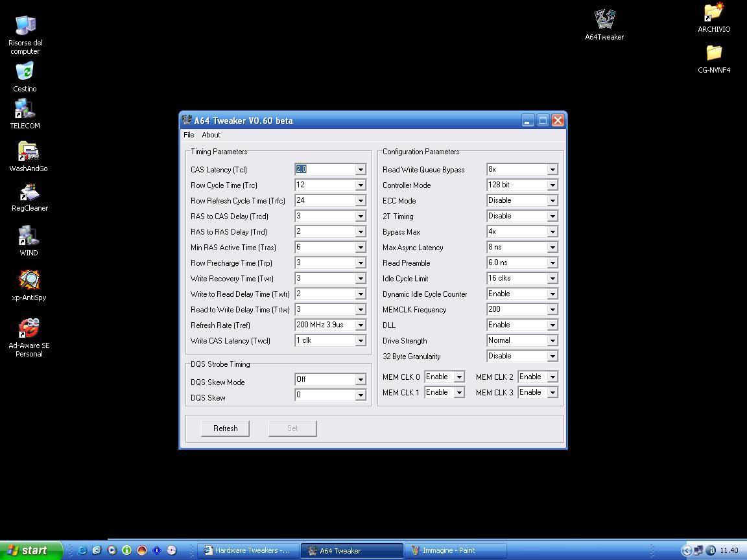Select the xp-AntiSpy desktop icon

pos(29,286)
